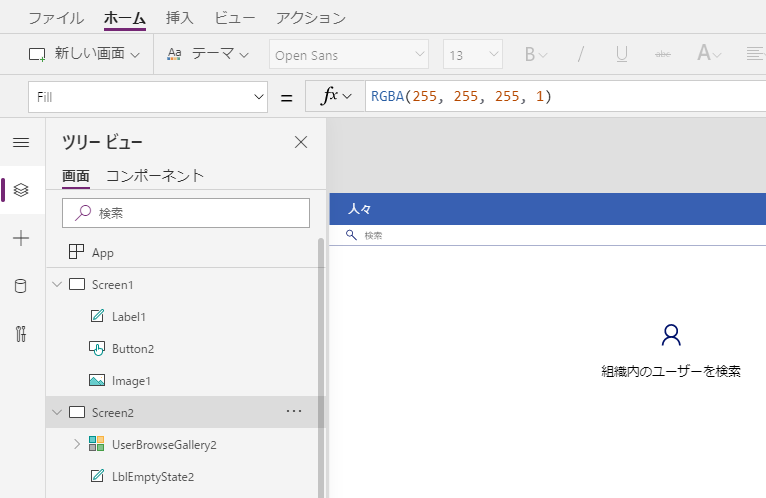Click the Image1 picture icon

click(97, 380)
